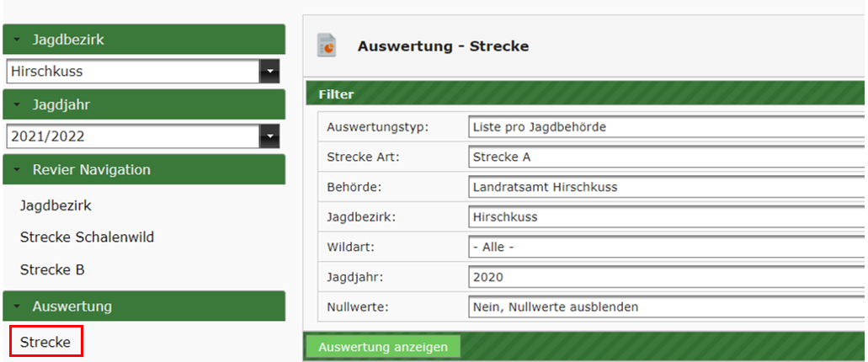Click the Hirschkuss sidebar select box

[x=133, y=72]
